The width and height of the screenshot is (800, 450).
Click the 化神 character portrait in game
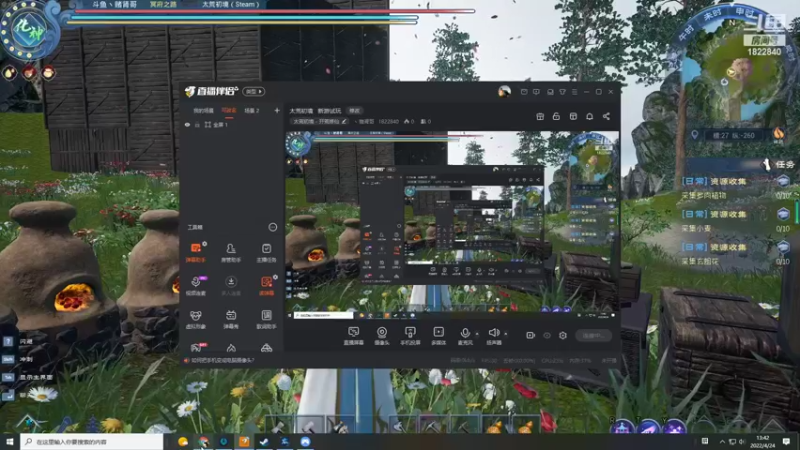29,30
